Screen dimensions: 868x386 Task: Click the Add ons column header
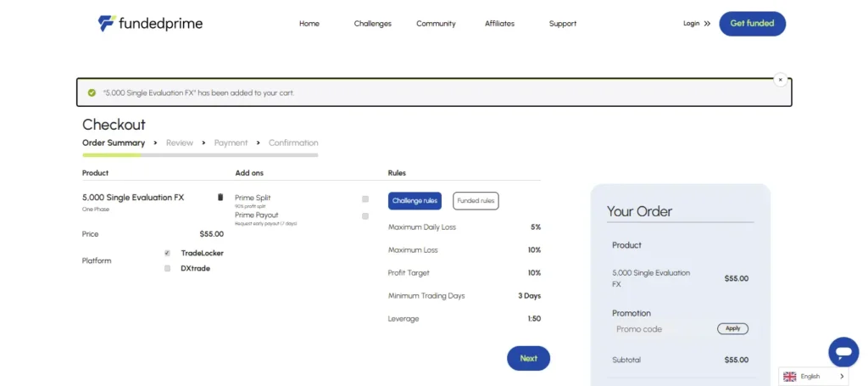click(x=249, y=173)
